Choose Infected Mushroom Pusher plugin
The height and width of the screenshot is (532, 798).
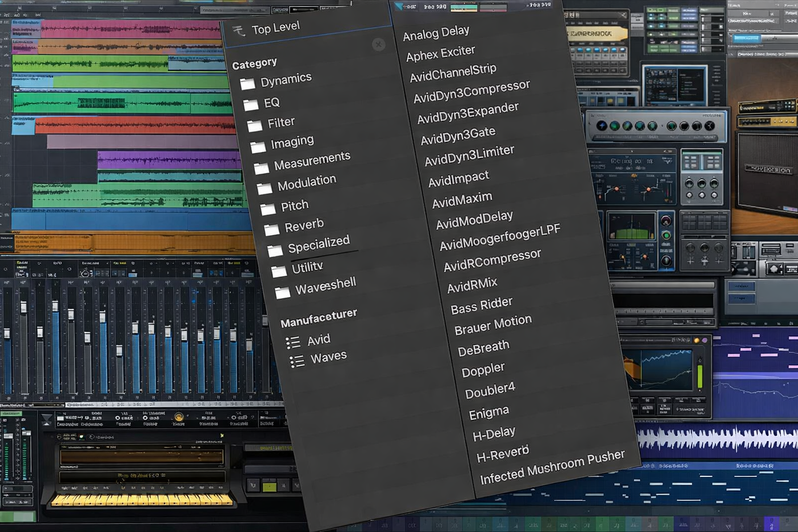[552, 467]
